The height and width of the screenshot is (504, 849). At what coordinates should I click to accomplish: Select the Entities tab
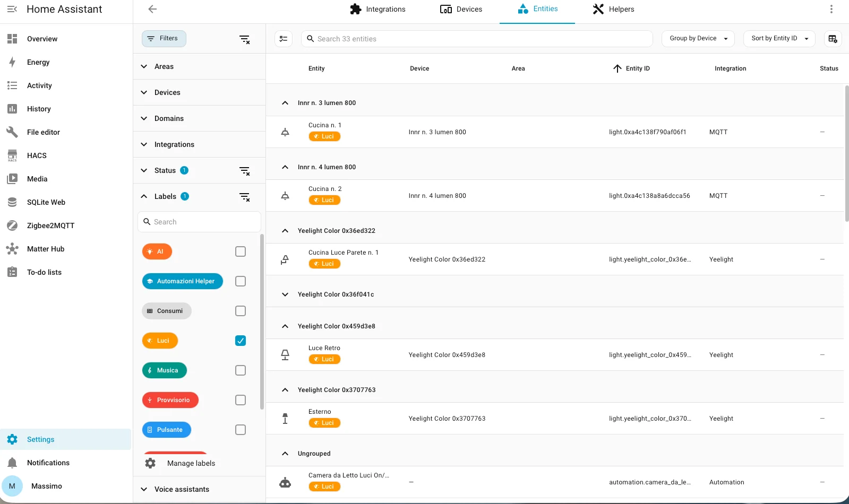(537, 9)
